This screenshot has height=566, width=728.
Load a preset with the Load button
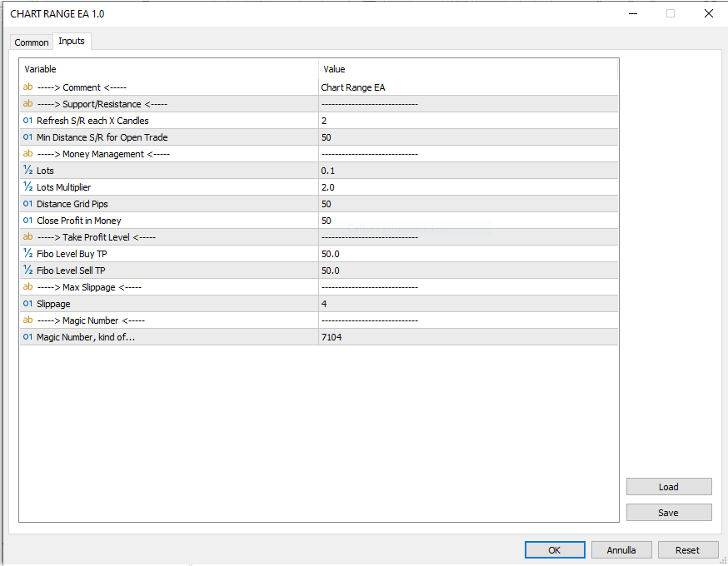point(669,487)
